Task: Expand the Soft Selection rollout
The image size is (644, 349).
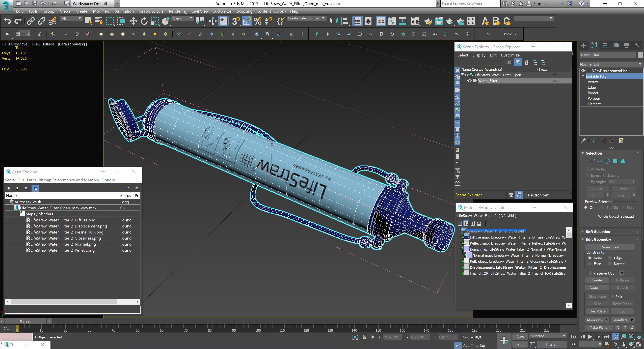Action: pos(598,232)
